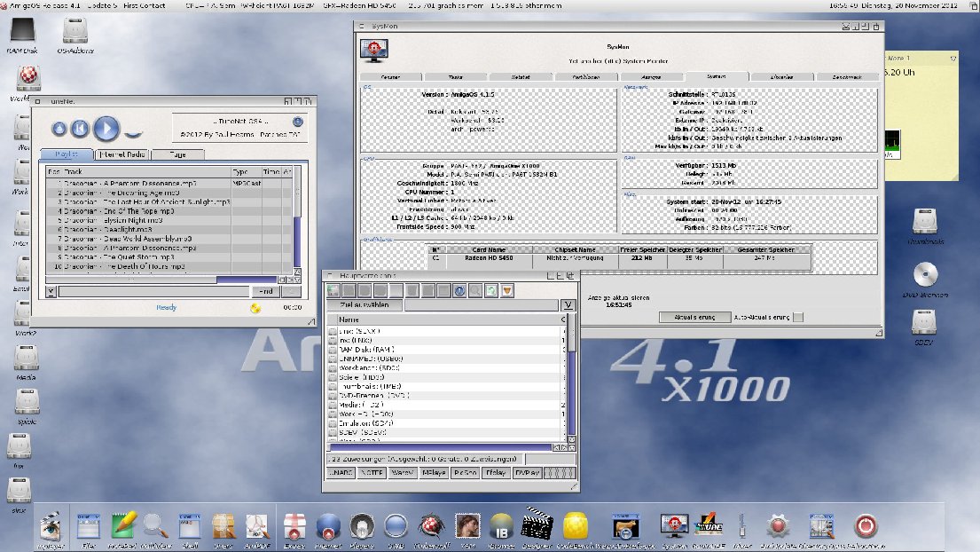Click the magnifier search icon in toolbar
Viewport: 980px width, 552px height.
[475, 290]
